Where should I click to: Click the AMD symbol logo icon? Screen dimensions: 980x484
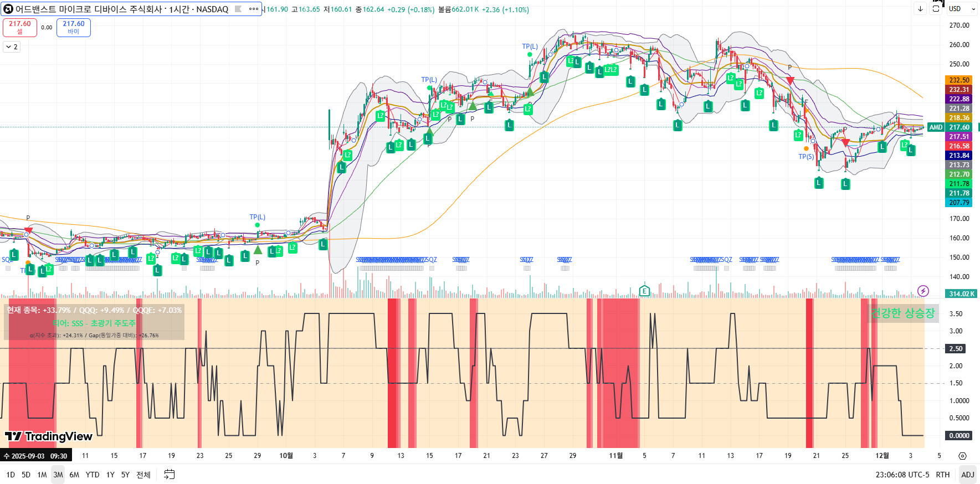coord(8,9)
